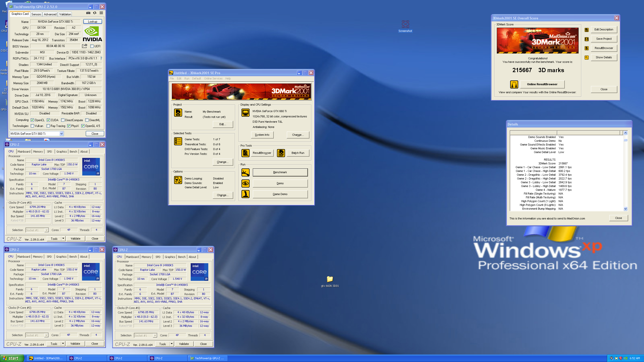
Task: Open Bench tab in bottom-right CPU-Z
Action: tap(182, 257)
